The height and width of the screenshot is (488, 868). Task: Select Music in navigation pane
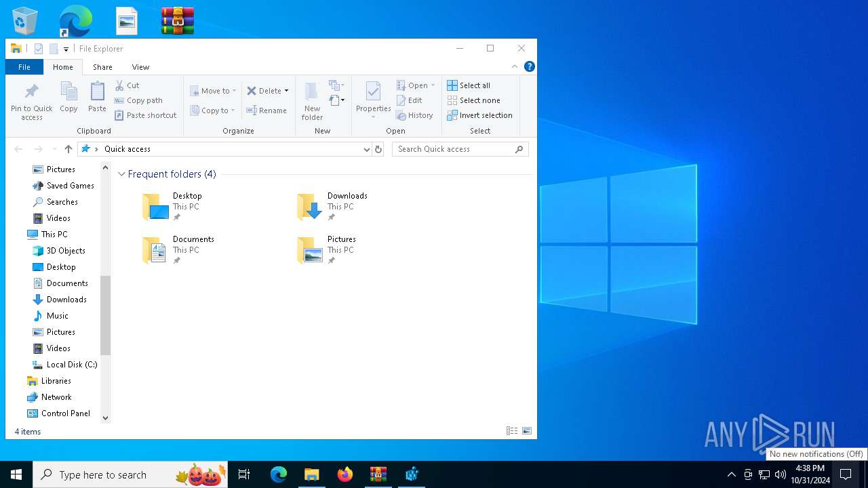(x=51, y=316)
